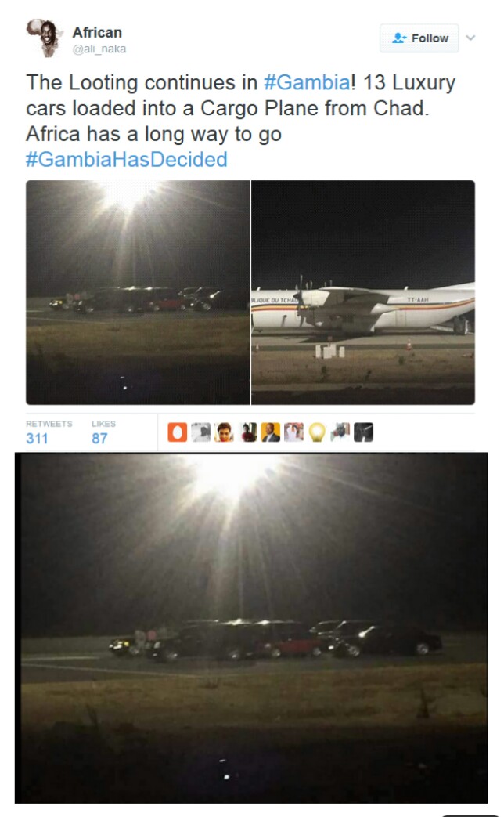Viewport: 504px width, 817px height.
Task: Expand the tweet options chevron
Action: 470,38
